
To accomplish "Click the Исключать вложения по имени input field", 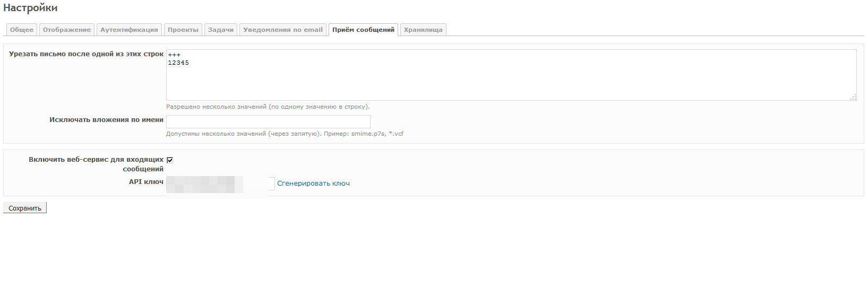I will (268, 121).
